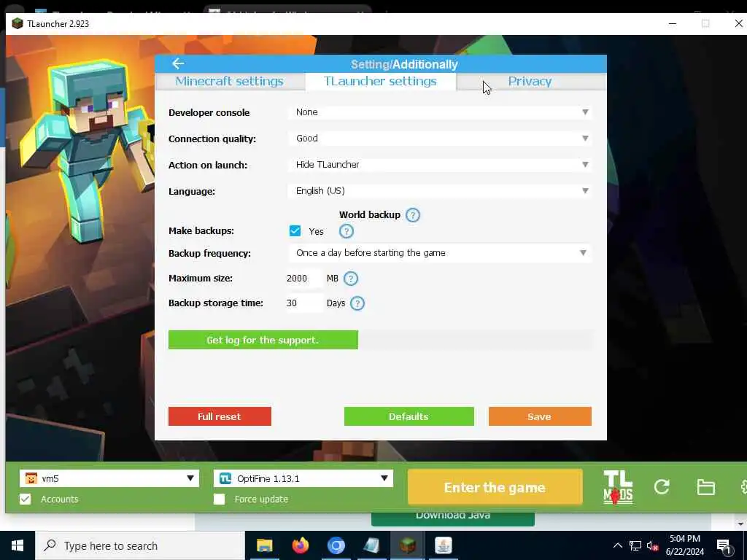Click Backup storage time 30 field

pyautogui.click(x=303, y=303)
